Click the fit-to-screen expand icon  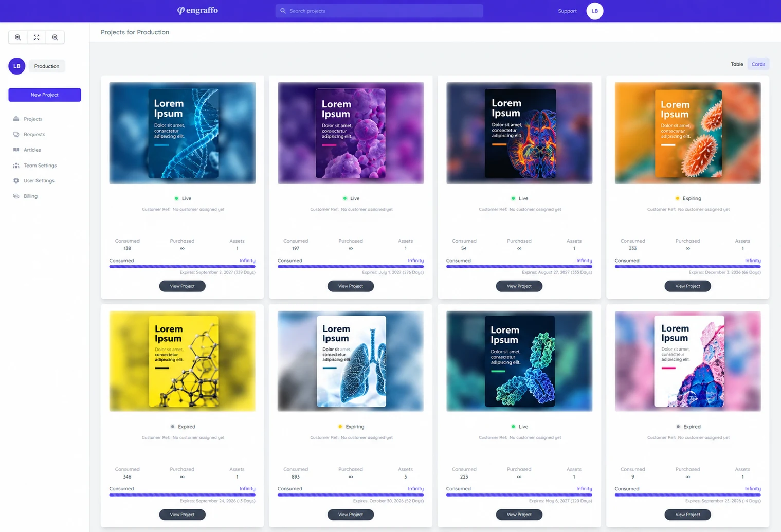37,37
